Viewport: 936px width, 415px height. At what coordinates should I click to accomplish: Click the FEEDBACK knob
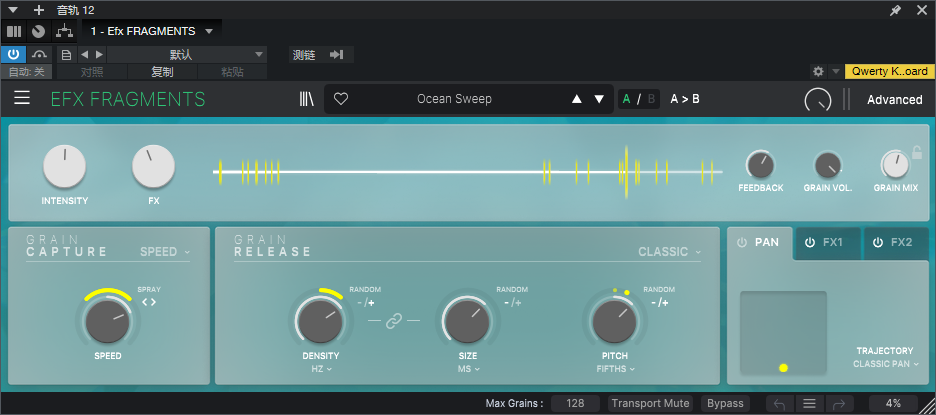(760, 165)
